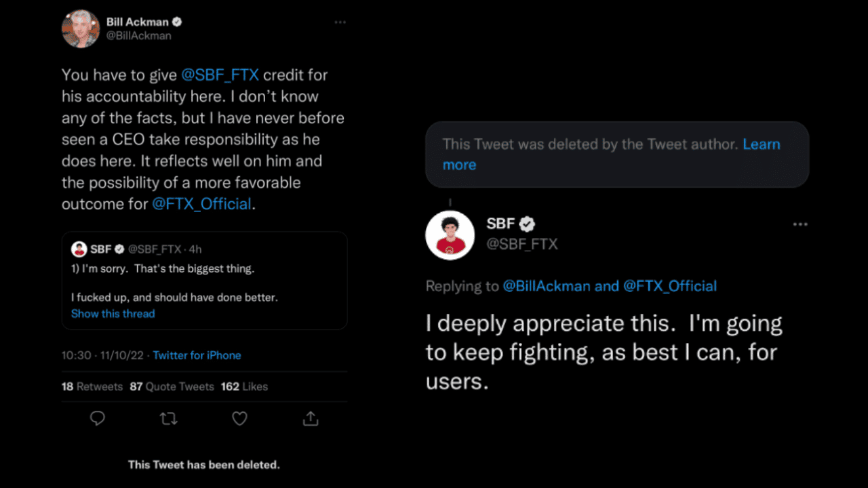Click the retweet icon under Ackman's tweet
This screenshot has height=488, width=868.
[168, 419]
